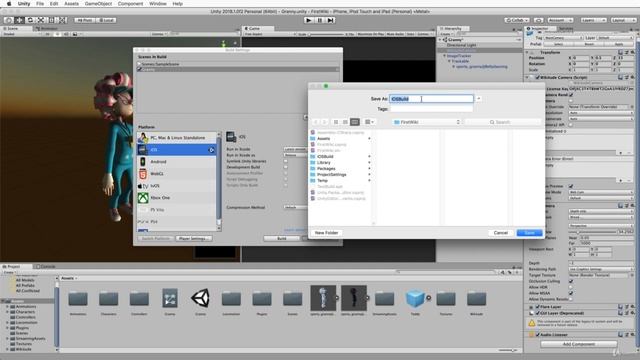Toggle Development Build checkbox

286,167
